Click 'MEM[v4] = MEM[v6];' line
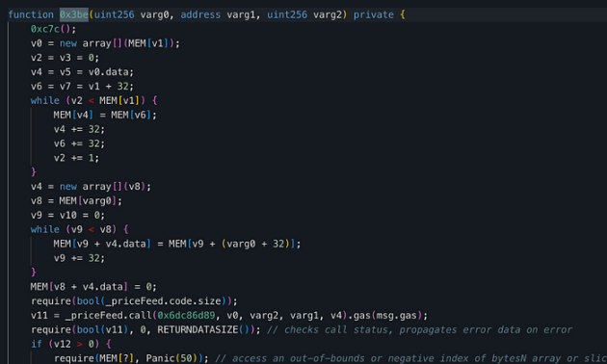 105,115
